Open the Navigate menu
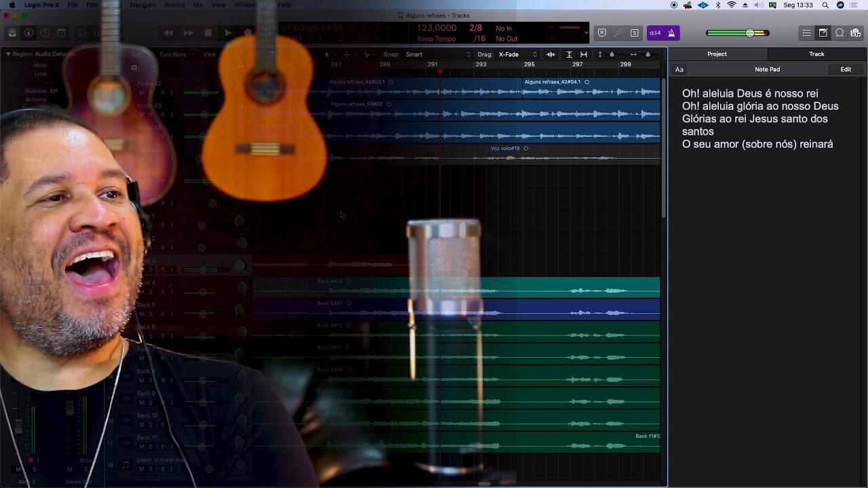Viewport: 868px width, 488px height. (x=142, y=5)
